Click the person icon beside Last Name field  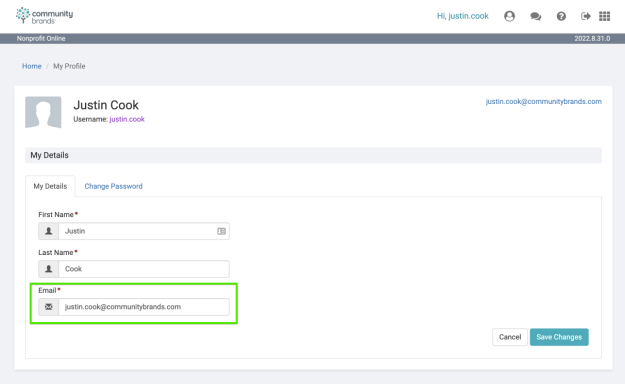point(49,269)
